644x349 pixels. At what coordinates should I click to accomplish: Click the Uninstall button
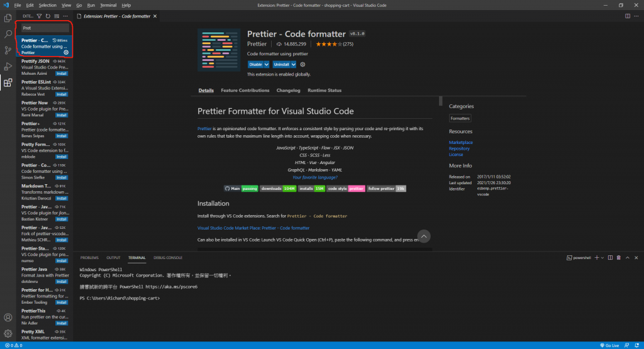281,65
